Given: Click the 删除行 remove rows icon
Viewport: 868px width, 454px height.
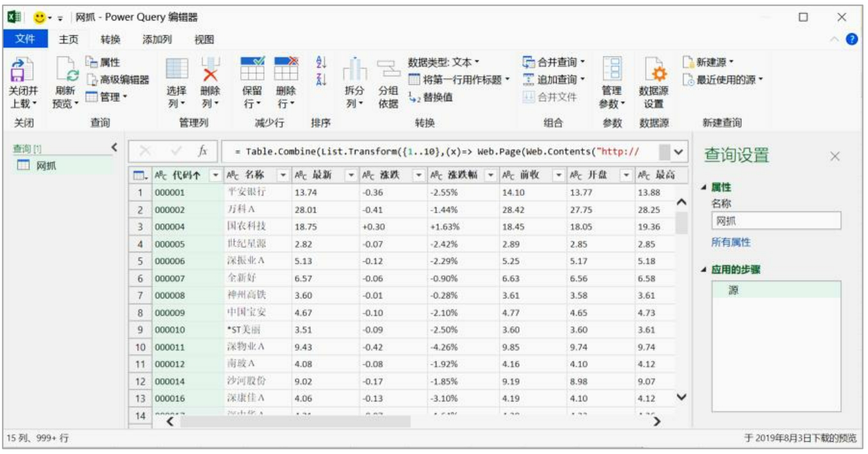Looking at the screenshot, I should pos(286,69).
